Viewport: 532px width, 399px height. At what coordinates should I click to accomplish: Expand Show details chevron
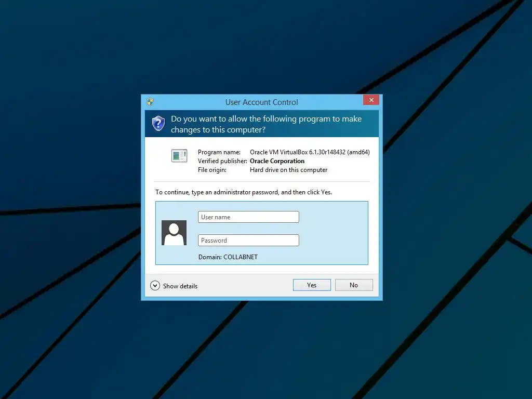pyautogui.click(x=155, y=286)
